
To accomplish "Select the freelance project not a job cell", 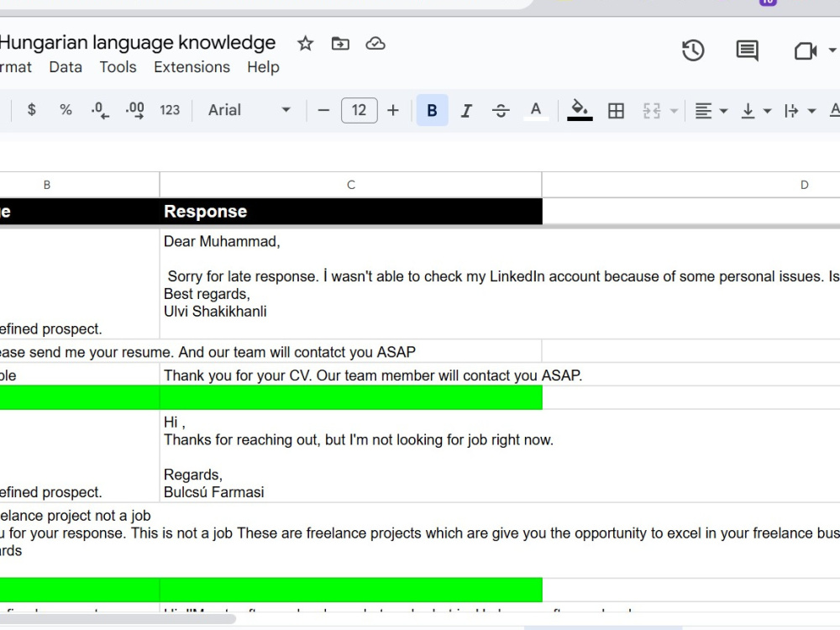I will point(79,540).
